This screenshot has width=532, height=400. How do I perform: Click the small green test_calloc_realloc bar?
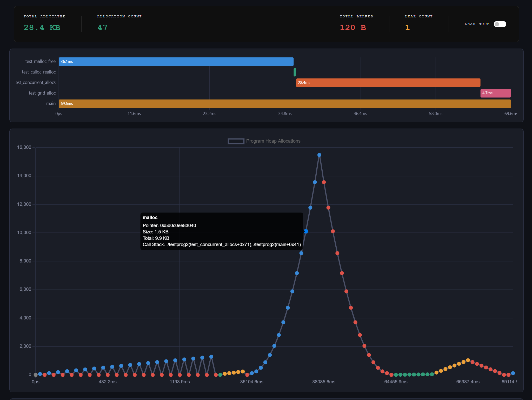(x=295, y=72)
